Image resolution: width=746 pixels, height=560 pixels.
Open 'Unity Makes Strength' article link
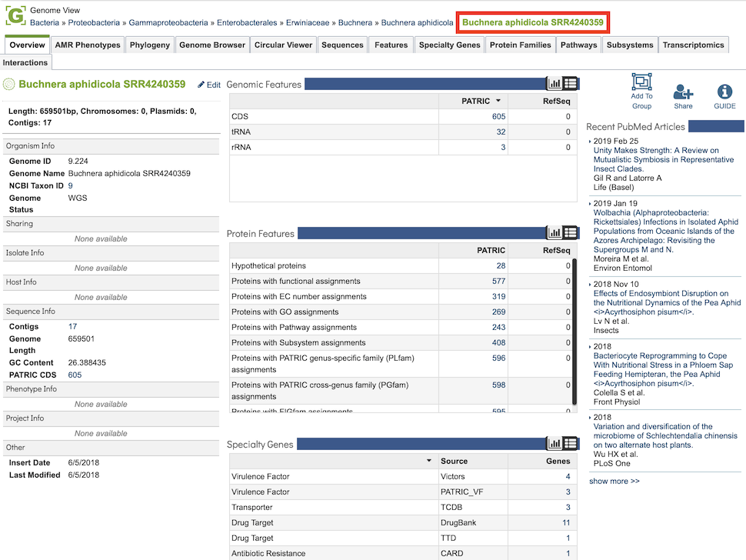(x=663, y=159)
